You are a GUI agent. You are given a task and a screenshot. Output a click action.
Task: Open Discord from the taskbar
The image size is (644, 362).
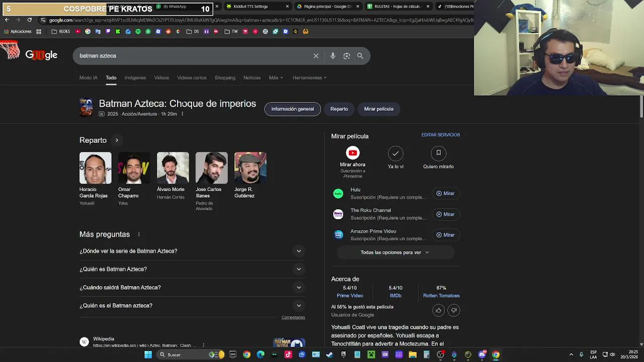tap(482, 354)
